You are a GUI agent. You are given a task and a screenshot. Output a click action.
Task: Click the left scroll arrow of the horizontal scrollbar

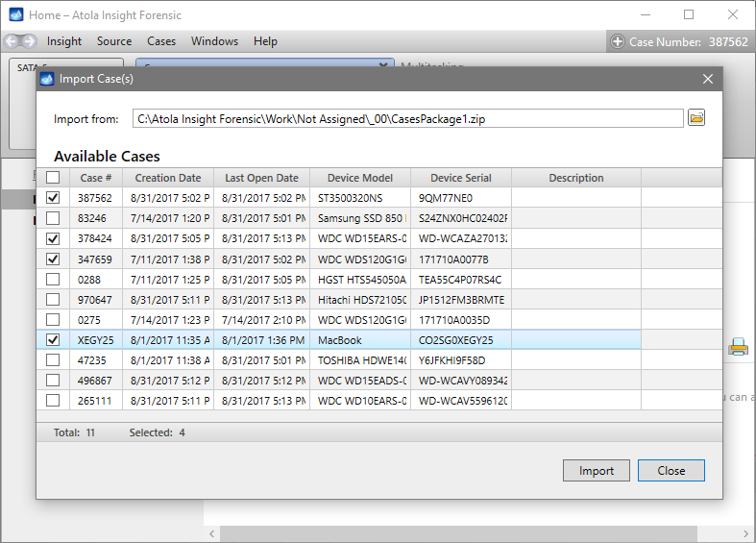point(211,533)
